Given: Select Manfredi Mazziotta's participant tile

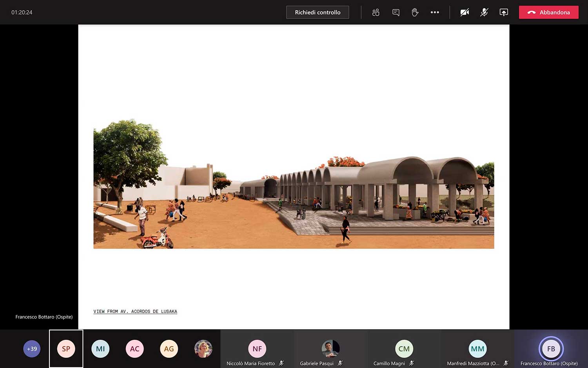Looking at the screenshot, I should [x=477, y=349].
